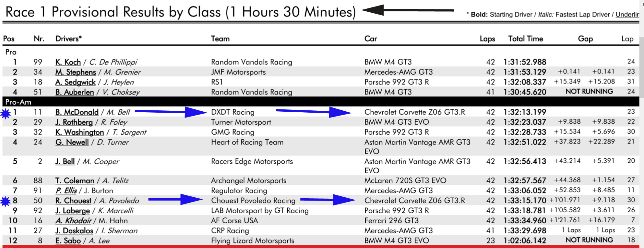Screen dimensions: 644x248
Task: Click the Race 1 Provisional Results title
Action: (180, 12)
